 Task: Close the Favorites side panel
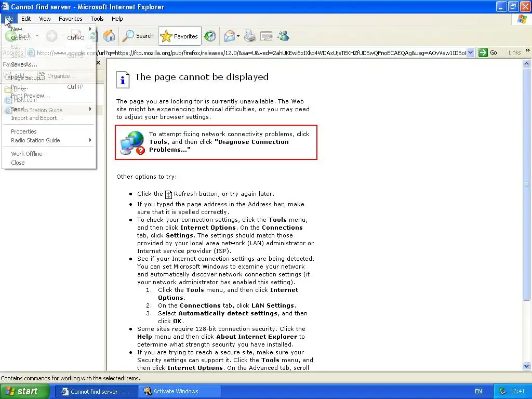pos(98,63)
